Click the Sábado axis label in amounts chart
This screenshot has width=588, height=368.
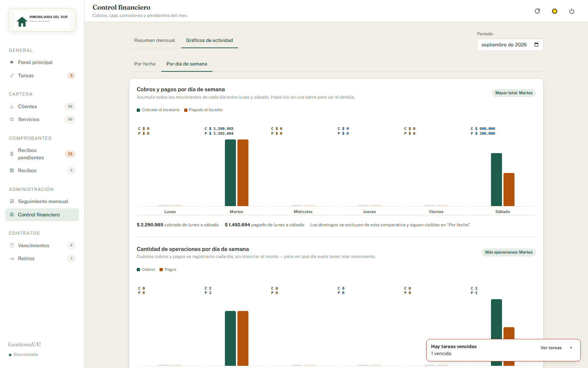[502, 212]
